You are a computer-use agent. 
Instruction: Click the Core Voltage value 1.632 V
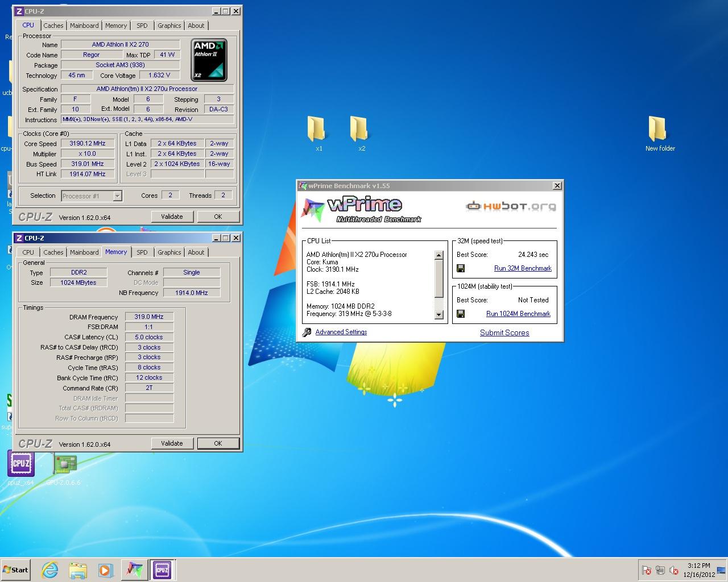pos(159,75)
